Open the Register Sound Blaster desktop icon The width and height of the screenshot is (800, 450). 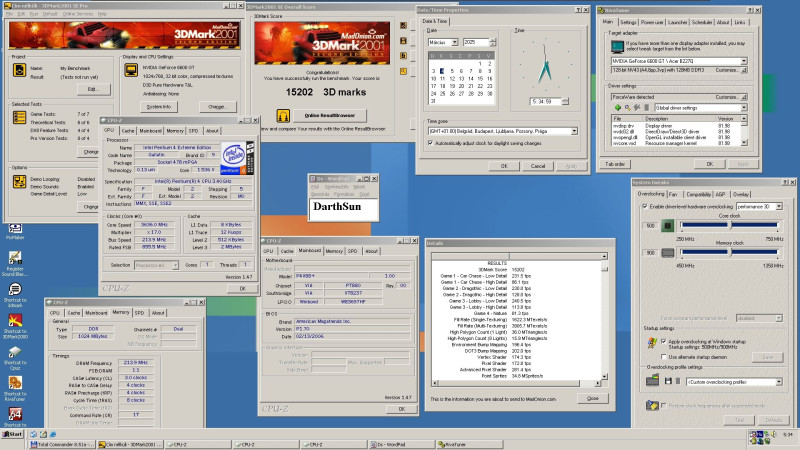pyautogui.click(x=15, y=263)
